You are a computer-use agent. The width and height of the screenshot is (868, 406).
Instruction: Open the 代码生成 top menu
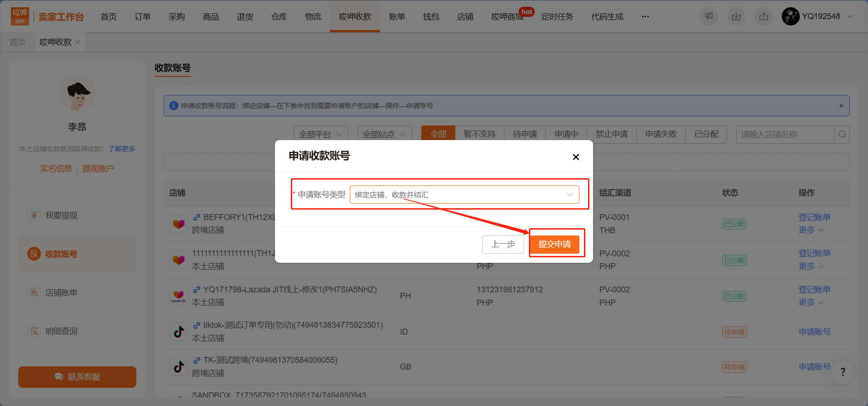click(x=607, y=17)
